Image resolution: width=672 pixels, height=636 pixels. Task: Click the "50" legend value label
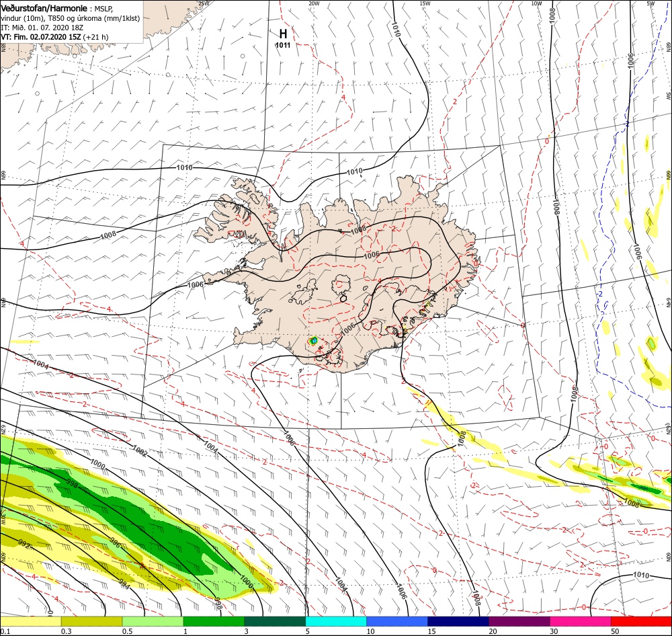[615, 631]
